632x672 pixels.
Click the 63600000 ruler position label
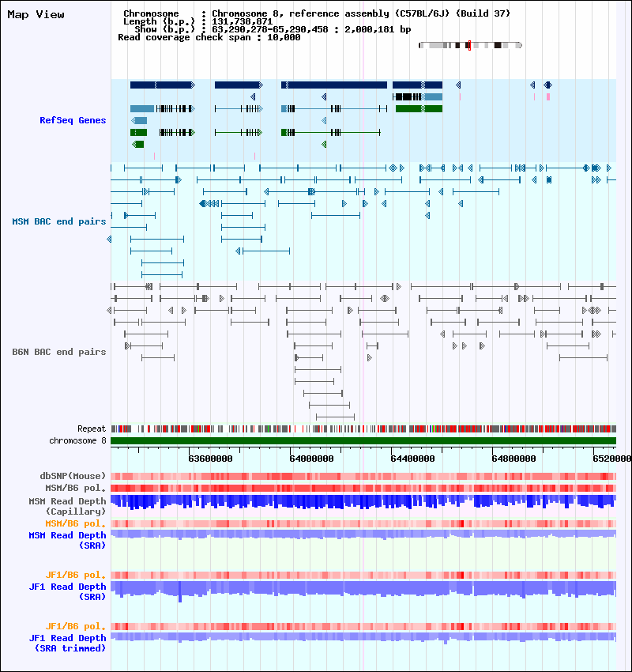click(210, 459)
